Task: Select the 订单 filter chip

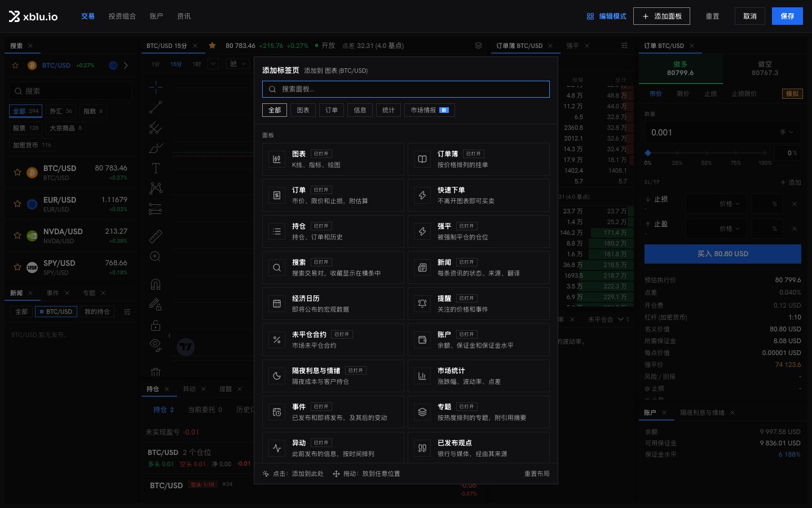Action: click(332, 110)
